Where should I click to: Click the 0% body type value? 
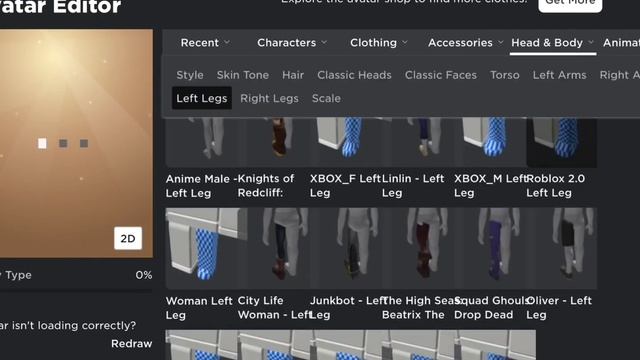coord(144,275)
